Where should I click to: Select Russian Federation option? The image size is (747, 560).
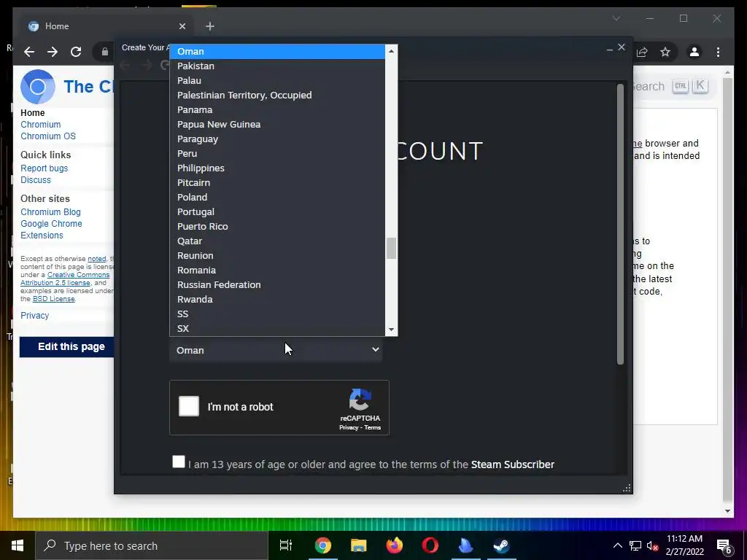[x=277, y=285]
